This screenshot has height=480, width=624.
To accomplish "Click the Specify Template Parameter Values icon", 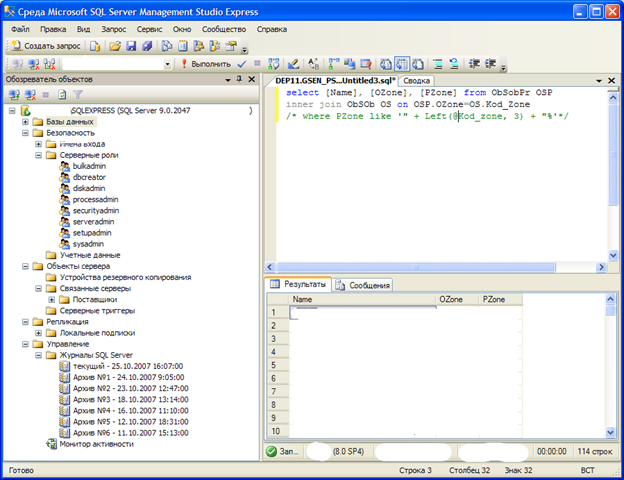I will pos(314,64).
